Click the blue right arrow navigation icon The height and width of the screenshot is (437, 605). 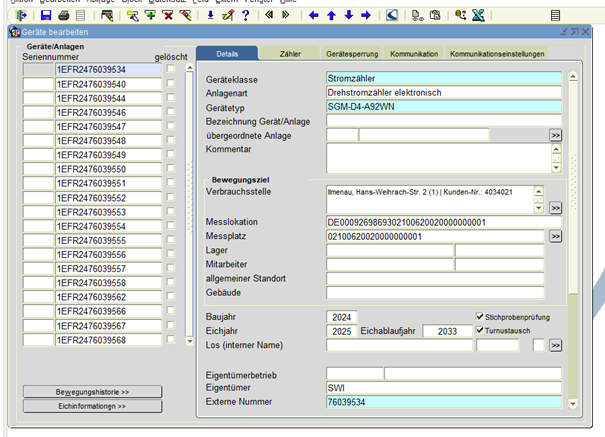(x=366, y=16)
